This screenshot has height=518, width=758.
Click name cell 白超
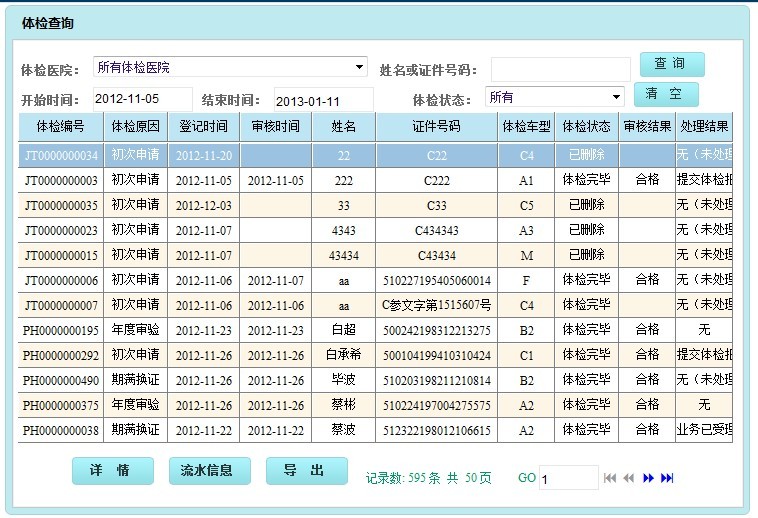click(x=344, y=330)
